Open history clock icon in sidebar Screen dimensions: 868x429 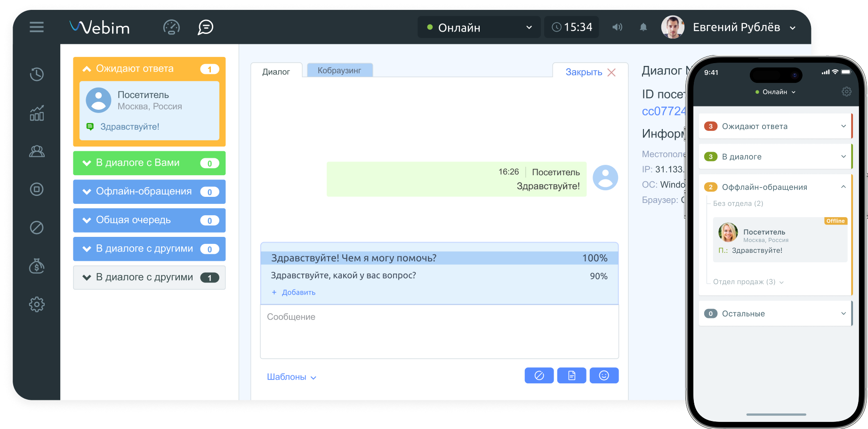point(37,74)
